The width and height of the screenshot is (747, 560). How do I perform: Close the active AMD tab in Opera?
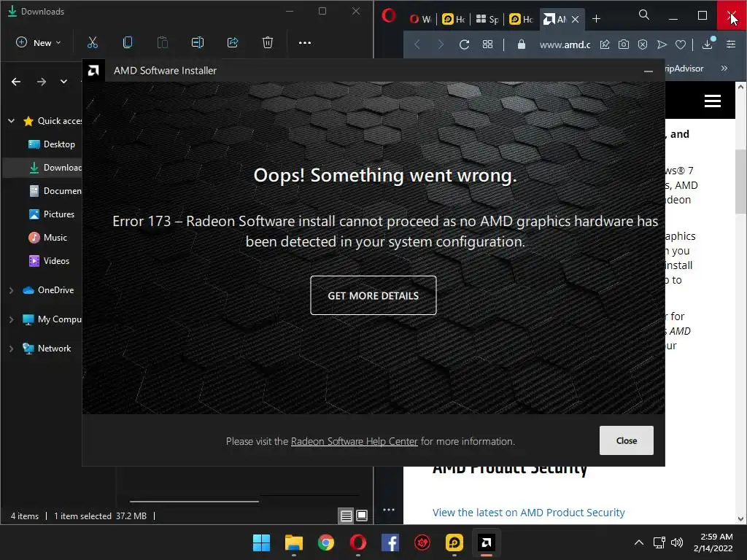coord(575,19)
